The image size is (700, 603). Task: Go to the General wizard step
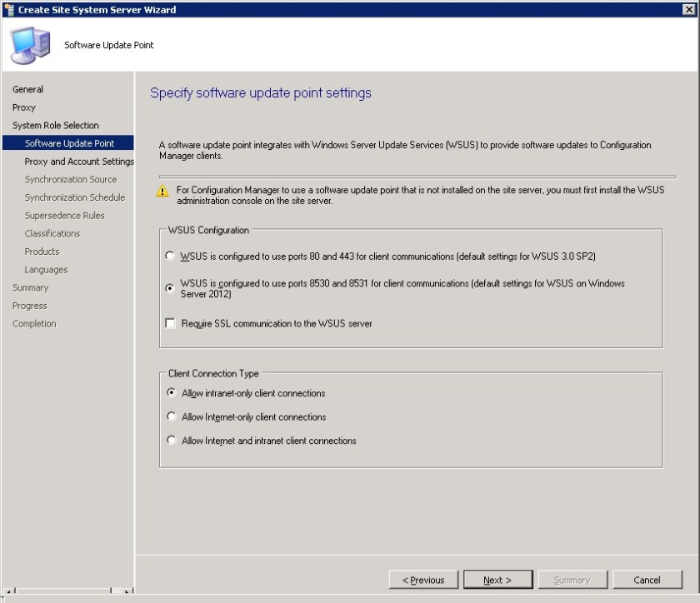(x=26, y=89)
